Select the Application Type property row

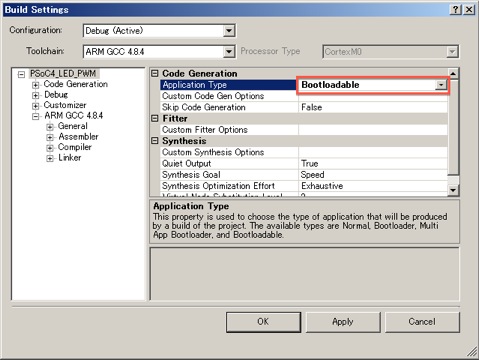(304, 85)
